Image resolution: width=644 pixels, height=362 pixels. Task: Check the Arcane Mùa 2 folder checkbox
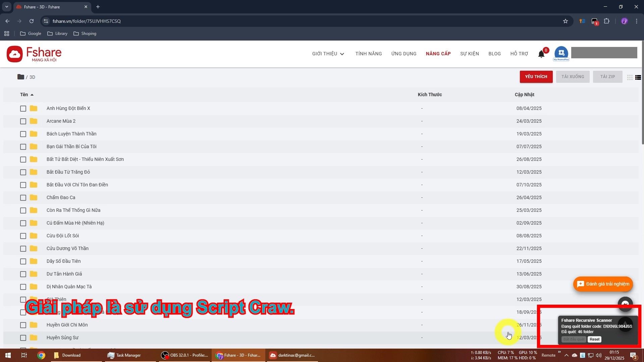pyautogui.click(x=23, y=121)
